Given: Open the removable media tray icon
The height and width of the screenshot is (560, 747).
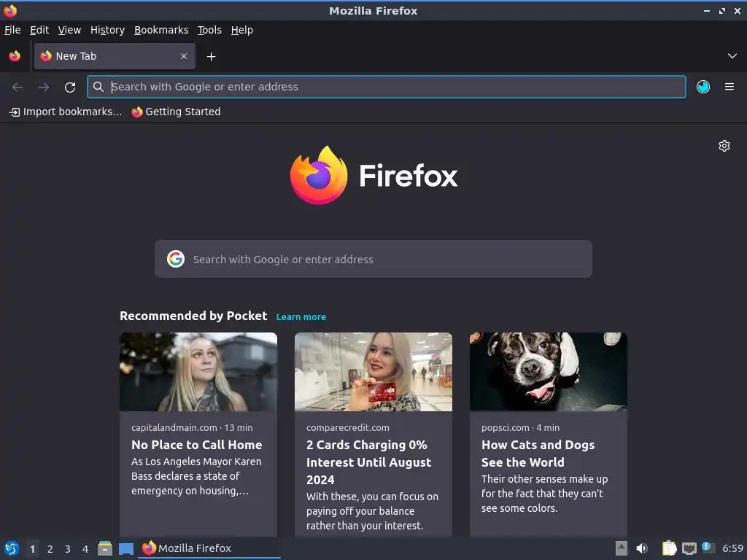Looking at the screenshot, I should 622,548.
